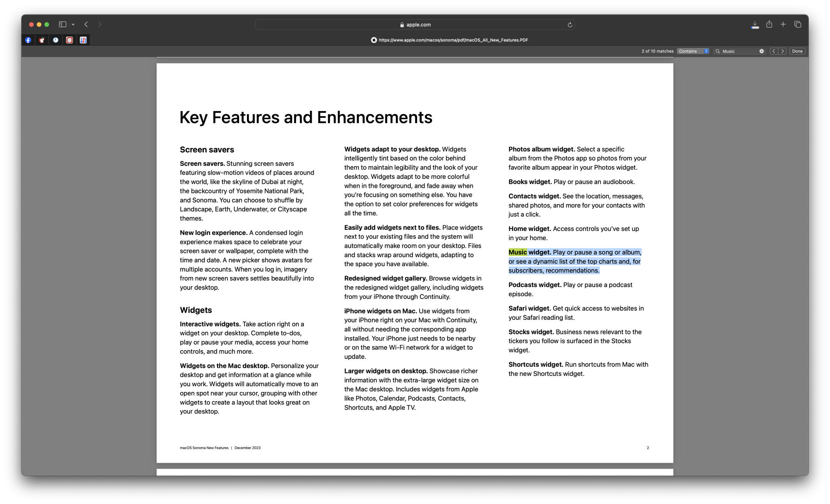Open the clock icon pinned tab
The width and height of the screenshot is (830, 504).
[x=56, y=40]
